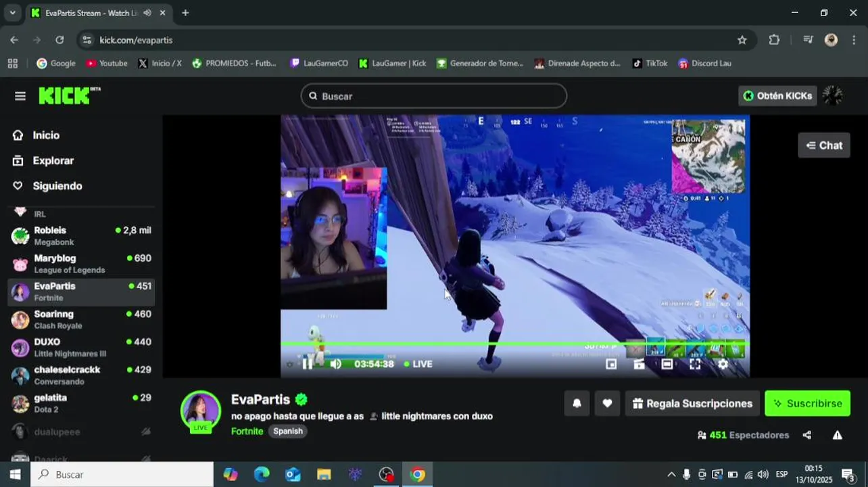The height and width of the screenshot is (487, 868).
Task: Click the Spanish language tag
Action: click(x=288, y=431)
